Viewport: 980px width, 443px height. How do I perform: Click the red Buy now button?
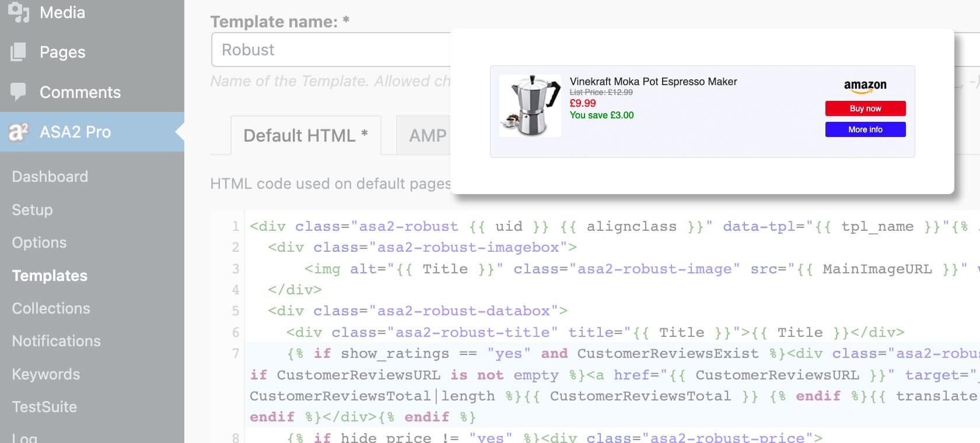pyautogui.click(x=865, y=108)
